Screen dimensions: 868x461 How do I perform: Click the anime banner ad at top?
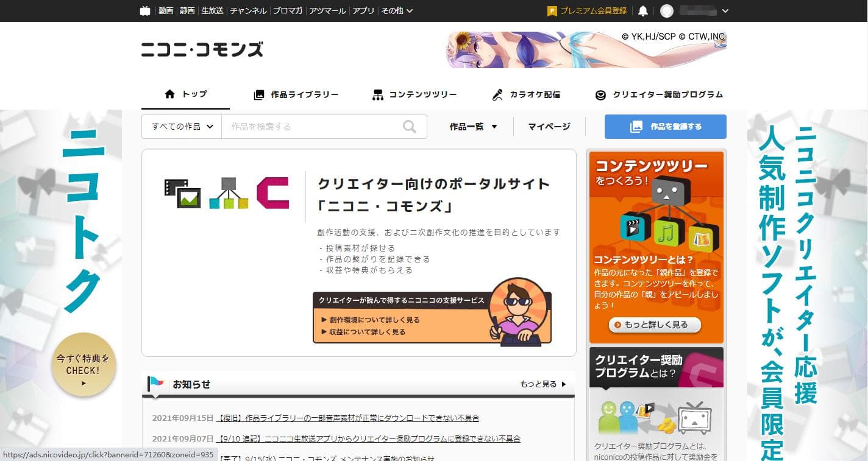pos(586,49)
